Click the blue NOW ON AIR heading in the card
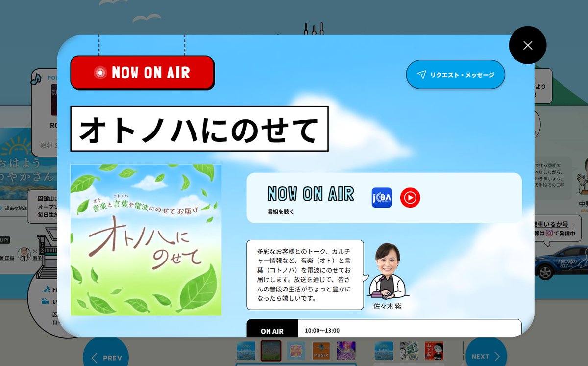This screenshot has height=366, width=588. pos(311,194)
